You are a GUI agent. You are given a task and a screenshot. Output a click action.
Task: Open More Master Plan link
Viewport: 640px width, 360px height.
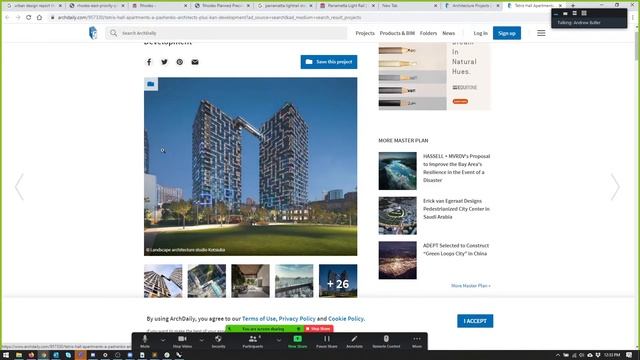pos(471,286)
